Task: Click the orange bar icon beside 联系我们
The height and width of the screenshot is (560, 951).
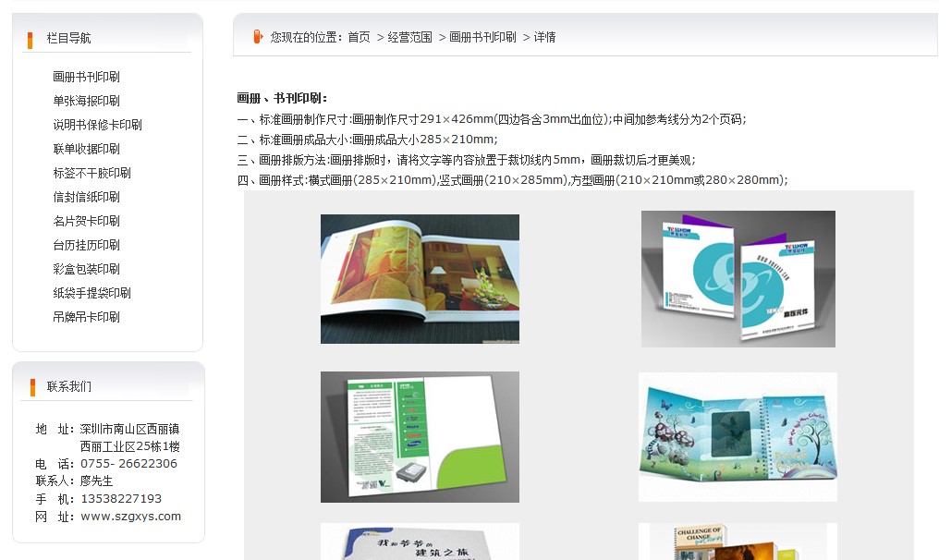Action: tap(32, 387)
